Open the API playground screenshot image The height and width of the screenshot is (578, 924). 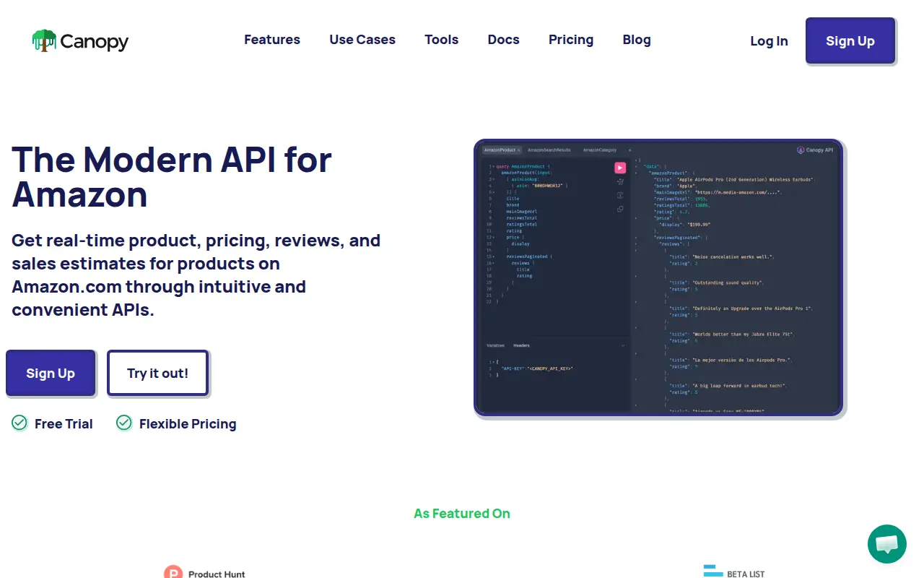[658, 277]
